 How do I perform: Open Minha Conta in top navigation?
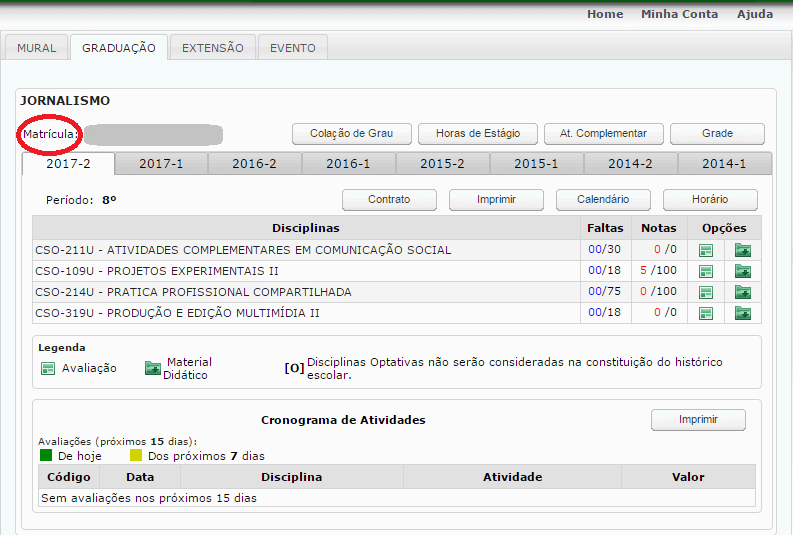[679, 14]
